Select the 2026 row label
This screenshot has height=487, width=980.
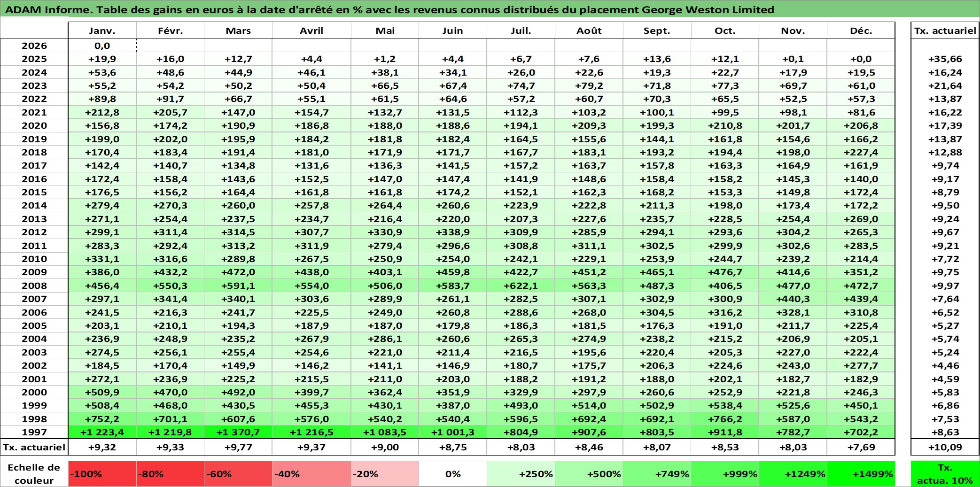click(x=34, y=46)
